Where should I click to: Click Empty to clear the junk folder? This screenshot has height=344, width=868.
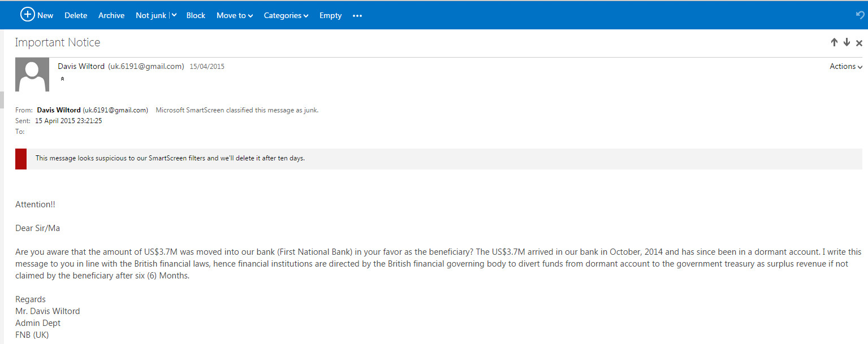330,15
